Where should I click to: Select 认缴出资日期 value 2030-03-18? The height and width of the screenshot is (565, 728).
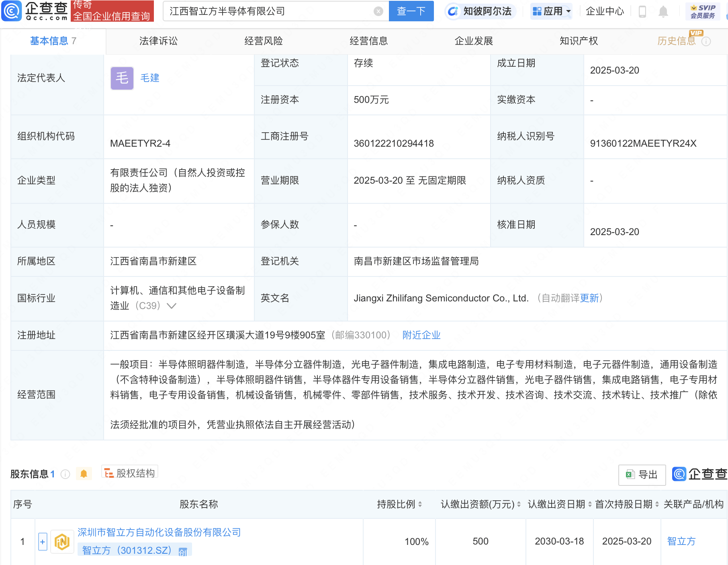[x=559, y=541]
